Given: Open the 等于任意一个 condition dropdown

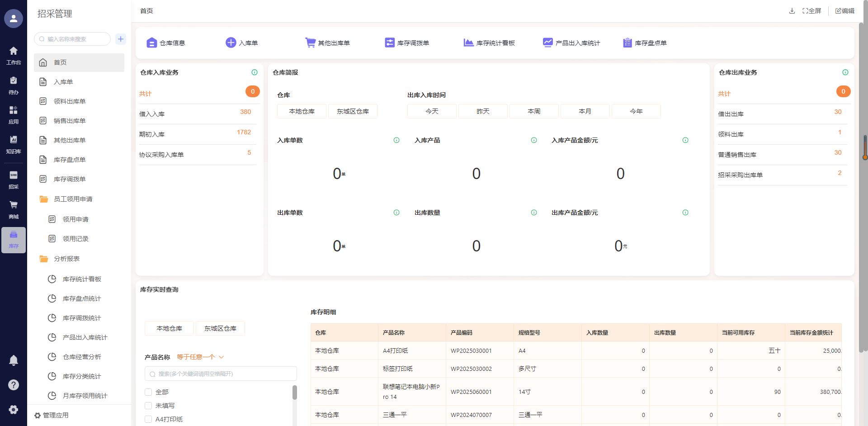Looking at the screenshot, I should [200, 357].
